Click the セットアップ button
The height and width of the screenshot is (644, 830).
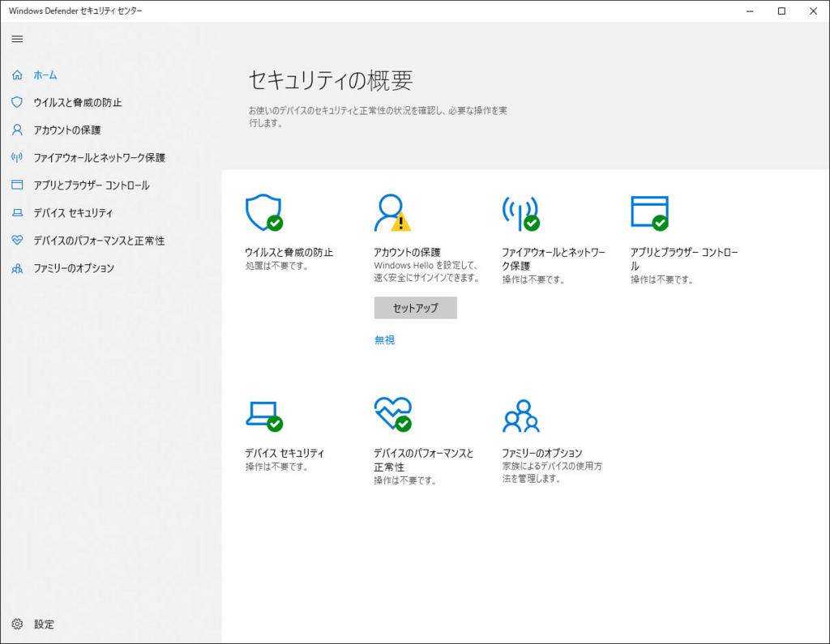[416, 308]
